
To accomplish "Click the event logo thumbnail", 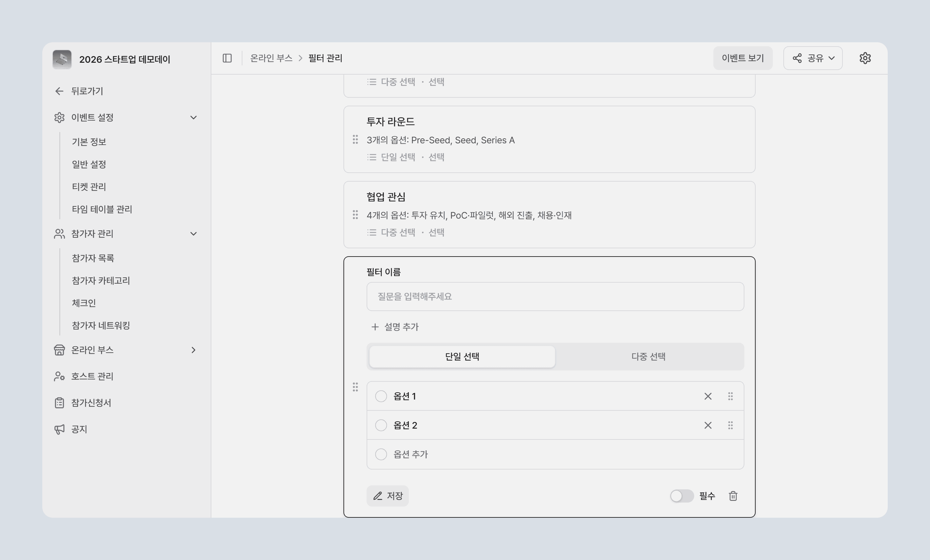I will tap(62, 59).
